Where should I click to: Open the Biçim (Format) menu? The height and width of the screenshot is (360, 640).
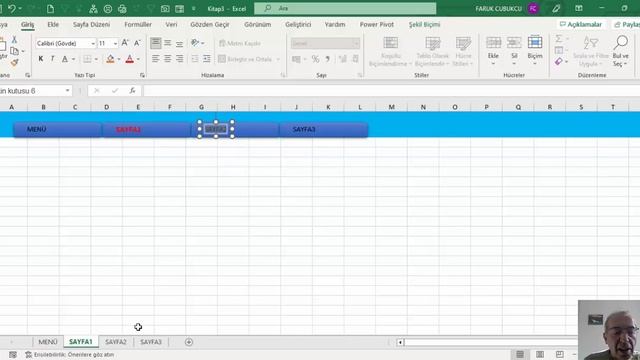pyautogui.click(x=535, y=50)
